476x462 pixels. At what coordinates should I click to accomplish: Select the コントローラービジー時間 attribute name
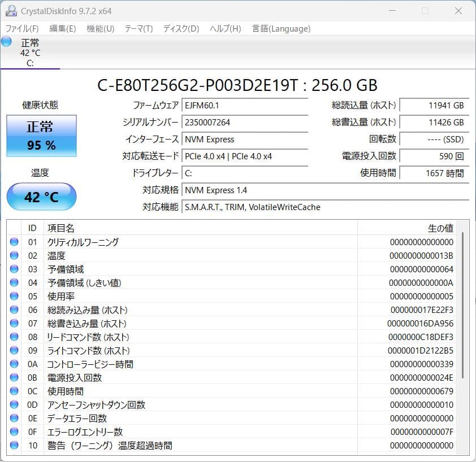(x=90, y=364)
